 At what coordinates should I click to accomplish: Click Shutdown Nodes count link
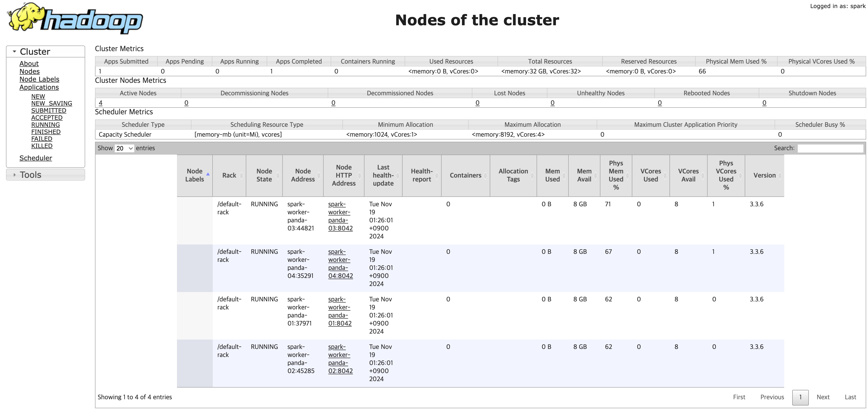(x=764, y=103)
